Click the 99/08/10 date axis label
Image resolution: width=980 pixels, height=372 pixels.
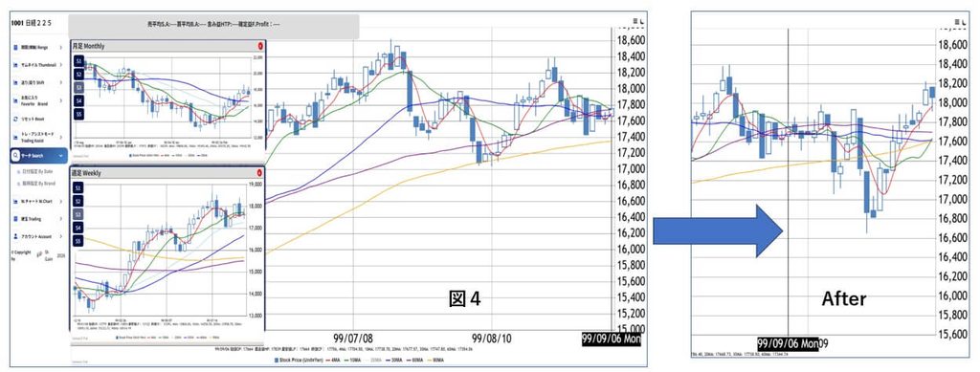pos(491,339)
